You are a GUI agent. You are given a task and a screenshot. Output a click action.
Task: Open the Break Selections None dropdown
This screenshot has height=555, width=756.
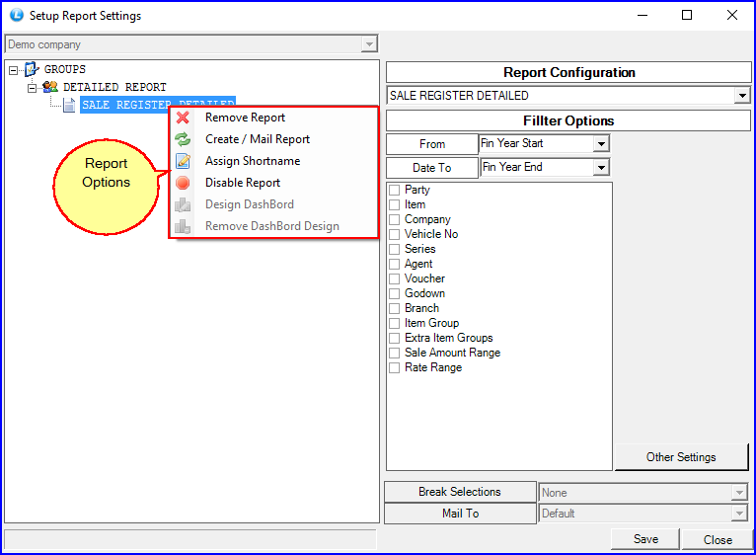pyautogui.click(x=739, y=493)
